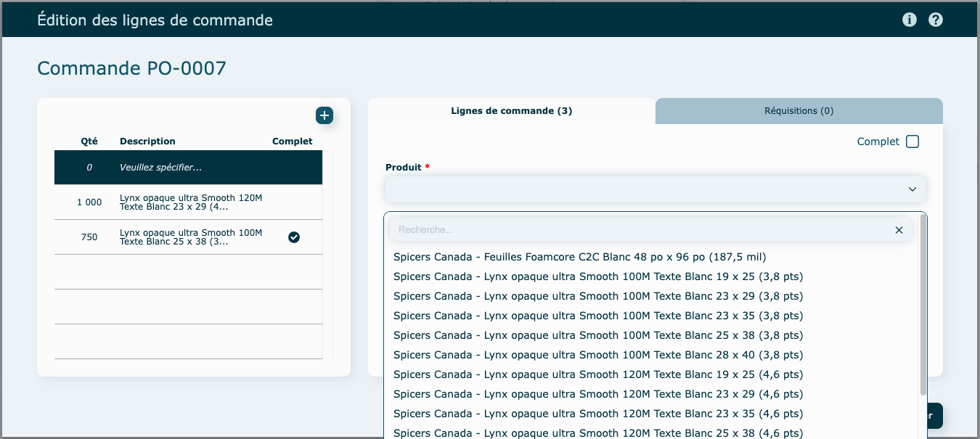The width and height of the screenshot is (980, 439).
Task: Switch to the Réquisitions (0) tab
Action: point(799,111)
